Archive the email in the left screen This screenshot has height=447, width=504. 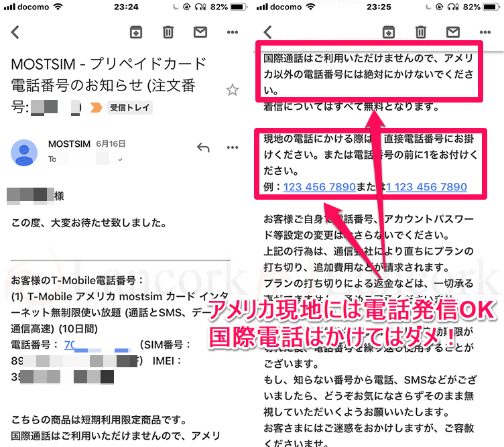point(136,32)
